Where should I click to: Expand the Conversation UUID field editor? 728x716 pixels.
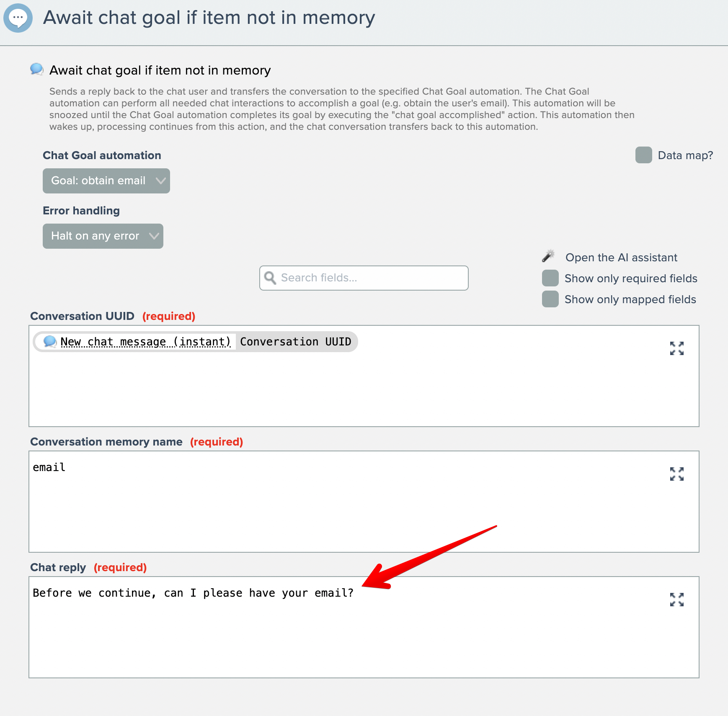click(x=676, y=348)
